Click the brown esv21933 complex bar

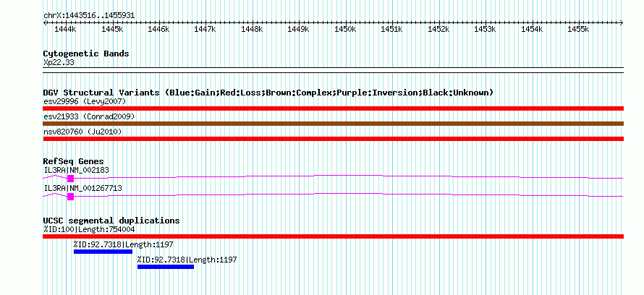coord(334,124)
